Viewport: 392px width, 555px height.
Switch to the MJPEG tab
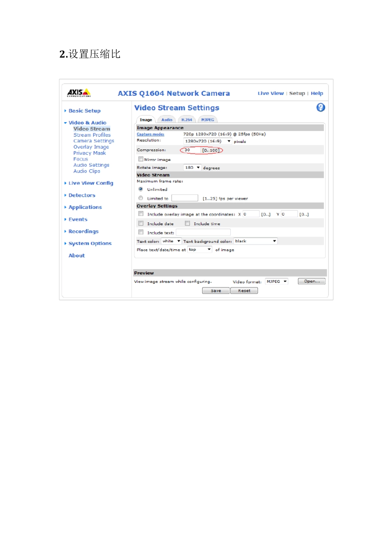click(208, 120)
